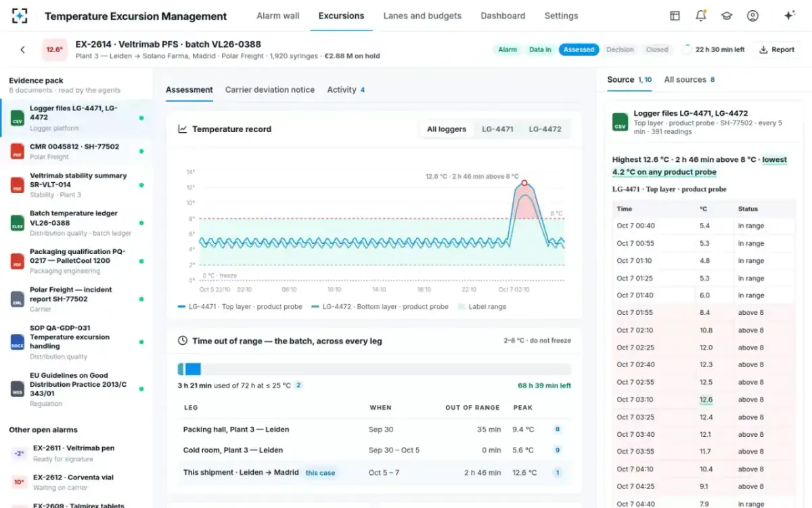This screenshot has width=812, height=508.
Task: Click the time out of range progress bar
Action: [x=374, y=369]
